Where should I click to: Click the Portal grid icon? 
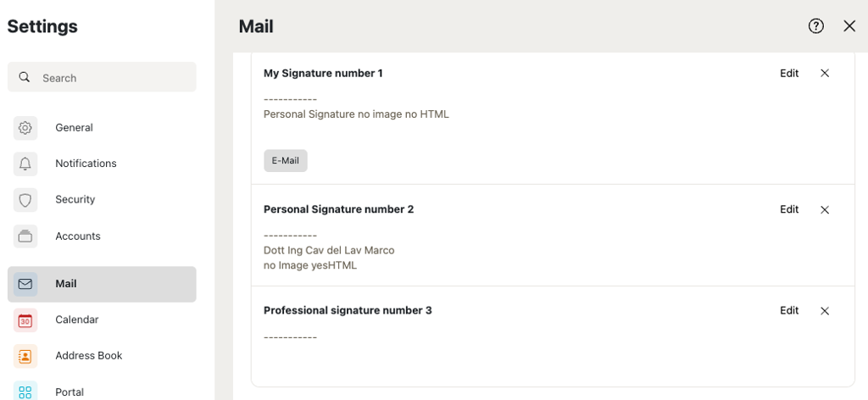25,392
